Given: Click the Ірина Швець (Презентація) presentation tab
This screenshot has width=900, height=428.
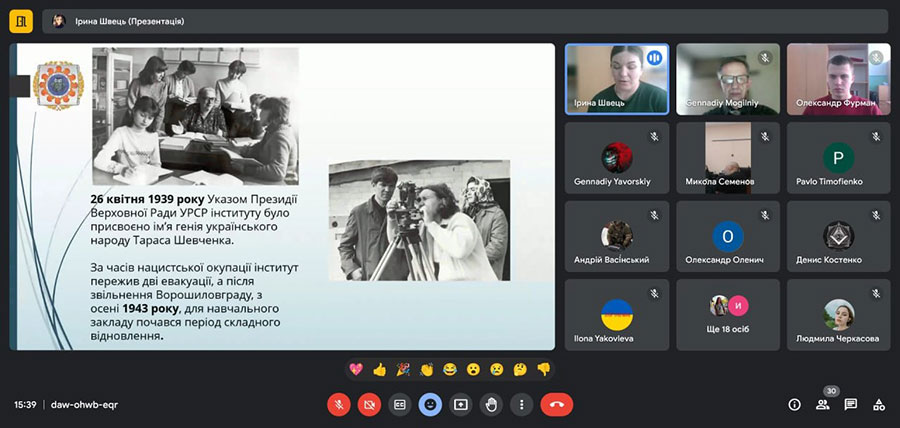Looking at the screenshot, I should click(118, 21).
